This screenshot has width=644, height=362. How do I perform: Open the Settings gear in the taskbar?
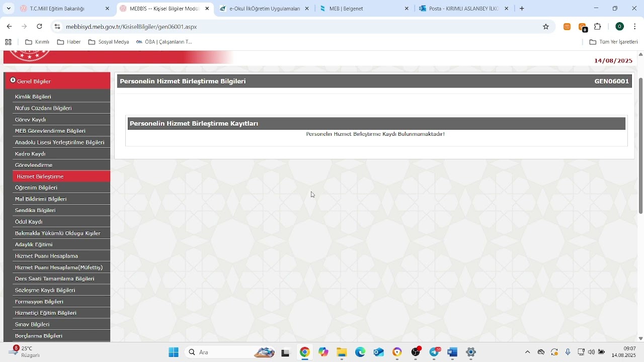[x=471, y=352]
